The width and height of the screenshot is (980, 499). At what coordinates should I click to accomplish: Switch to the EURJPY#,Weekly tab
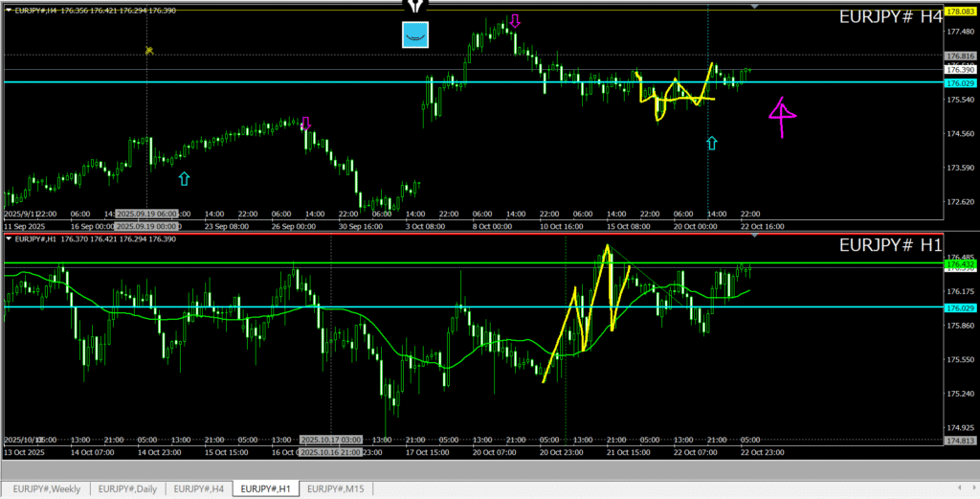tap(46, 489)
